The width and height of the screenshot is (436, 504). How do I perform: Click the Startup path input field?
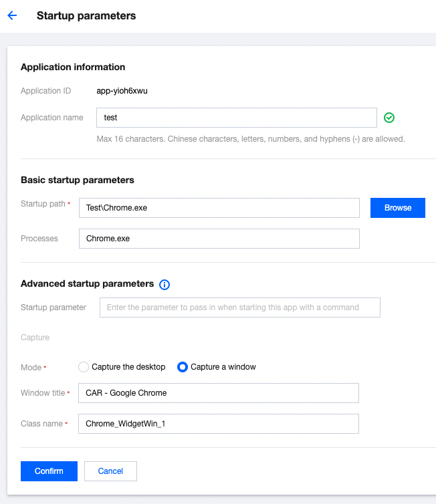(x=219, y=208)
